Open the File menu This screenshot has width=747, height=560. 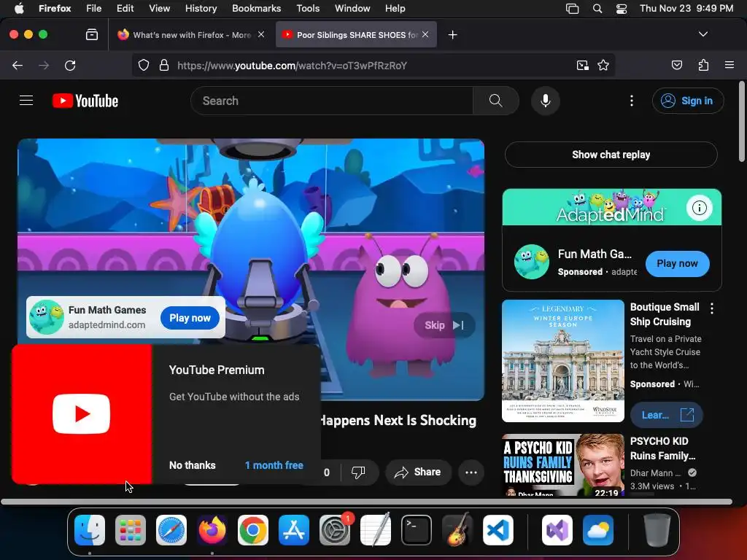coord(93,8)
